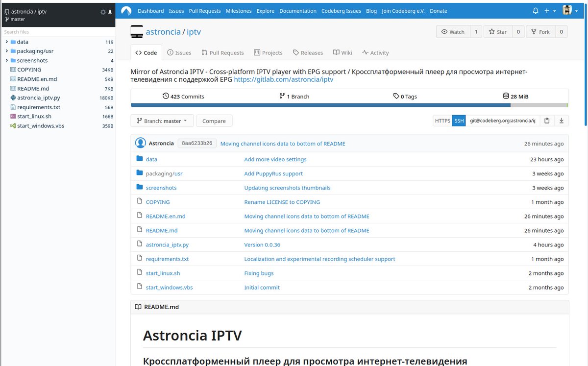588x366 pixels.
Task: Download repository archive icon
Action: point(562,121)
